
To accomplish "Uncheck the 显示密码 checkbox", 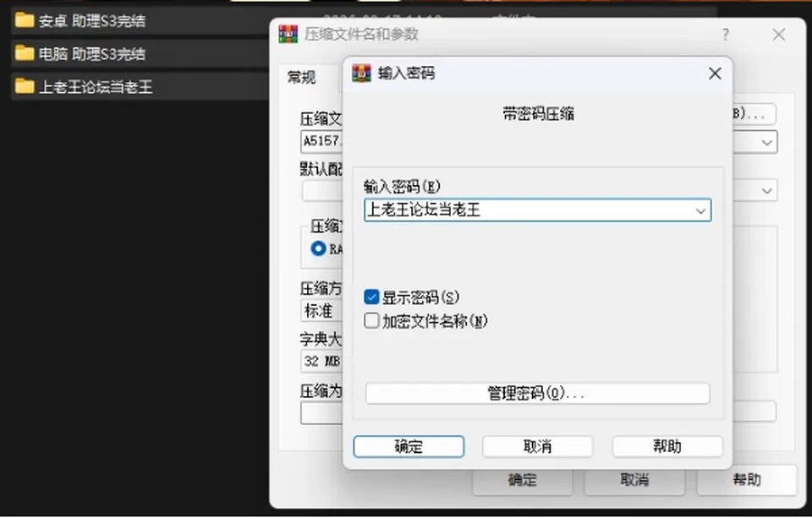I will click(x=371, y=297).
